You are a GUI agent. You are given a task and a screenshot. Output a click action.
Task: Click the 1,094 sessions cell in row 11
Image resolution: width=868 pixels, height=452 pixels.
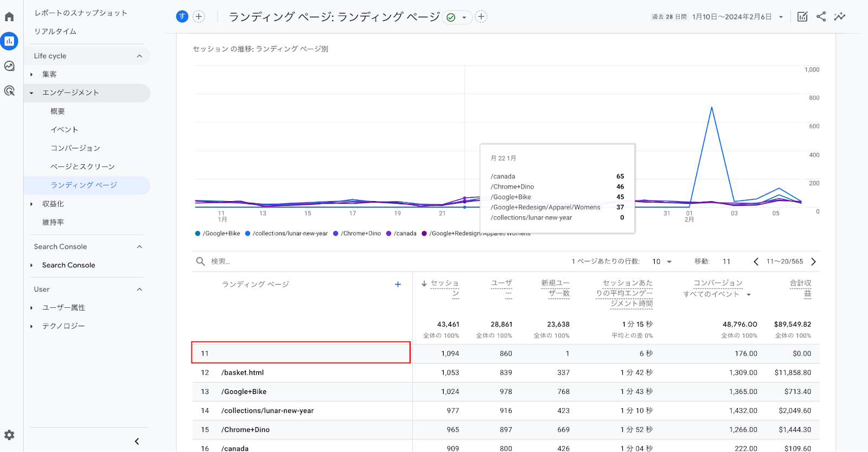[x=450, y=354]
